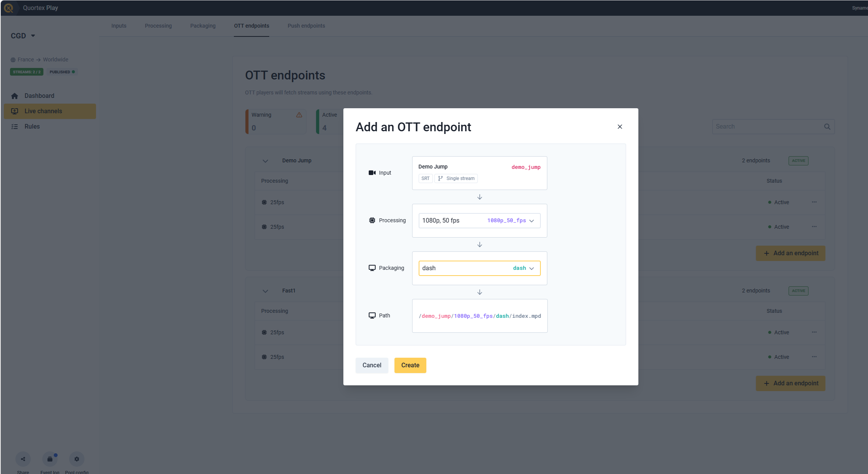Click the Warning triangle icon

[x=299, y=115]
